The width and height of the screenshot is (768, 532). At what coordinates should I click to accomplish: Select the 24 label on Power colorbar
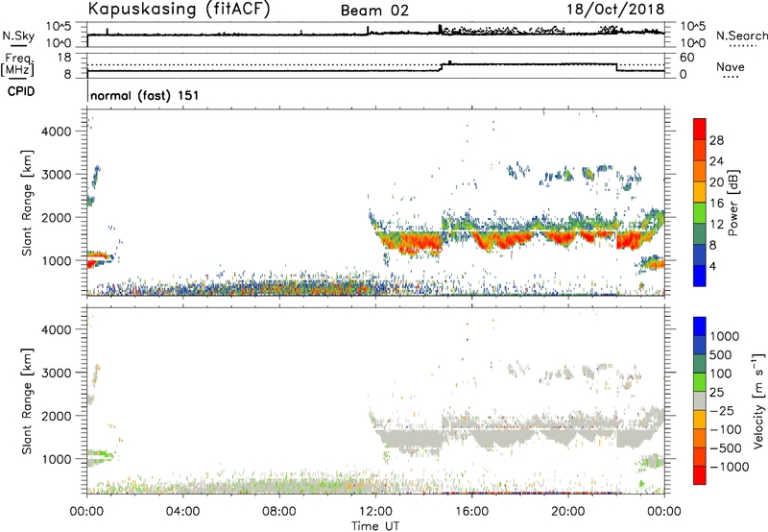coord(716,161)
